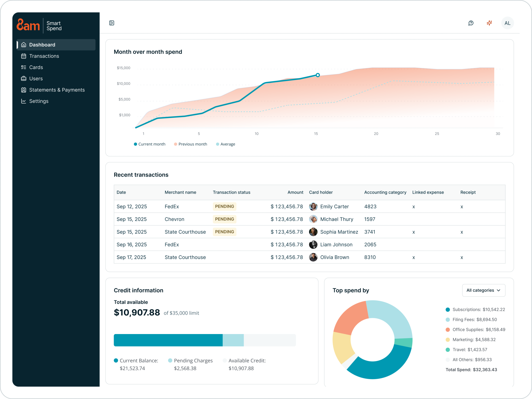Click the Cards list icon
Viewport: 532px width, 399px height.
coord(23,67)
